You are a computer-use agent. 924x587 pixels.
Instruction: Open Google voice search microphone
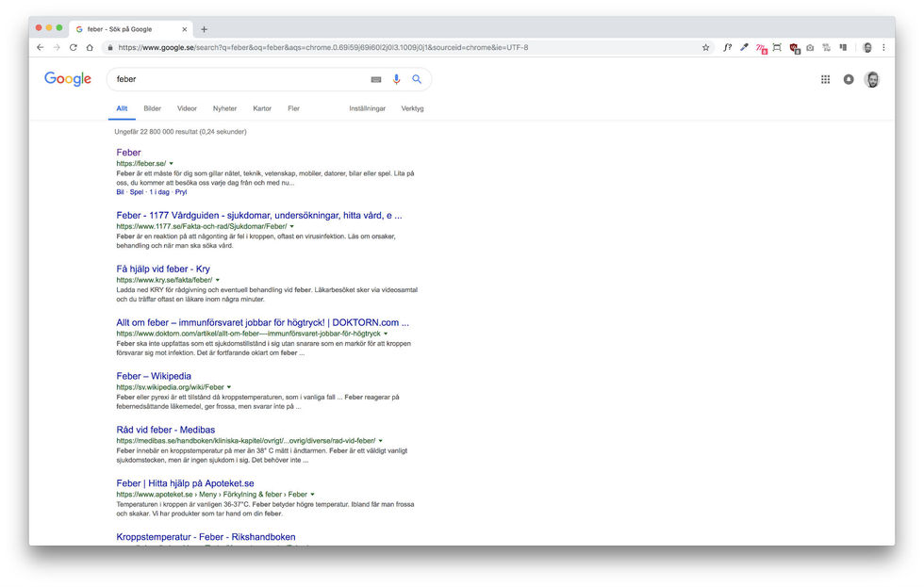396,79
